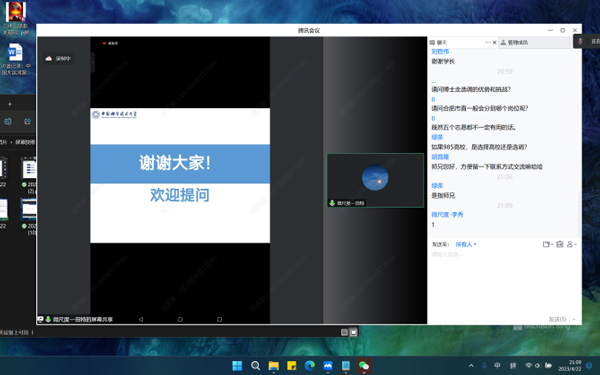Click the sender name 微尺度-李秀 link

click(x=447, y=215)
